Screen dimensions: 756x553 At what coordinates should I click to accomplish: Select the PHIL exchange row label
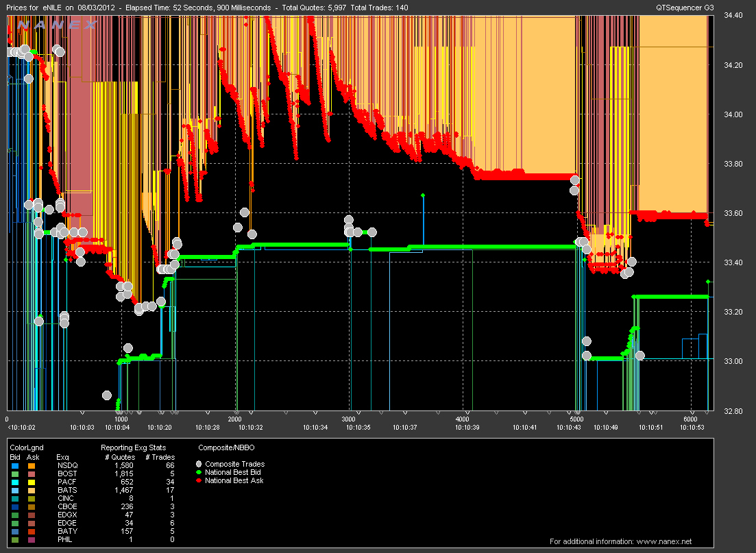tap(64, 539)
